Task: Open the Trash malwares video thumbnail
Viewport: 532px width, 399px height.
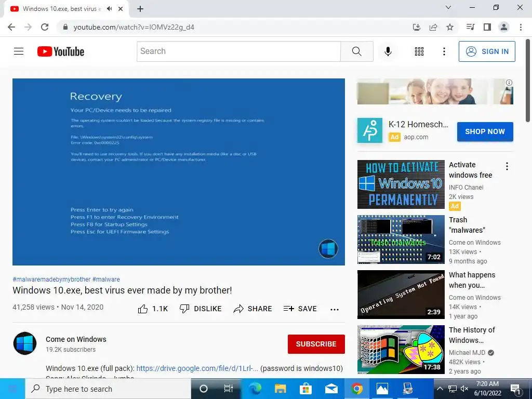Action: (x=401, y=239)
